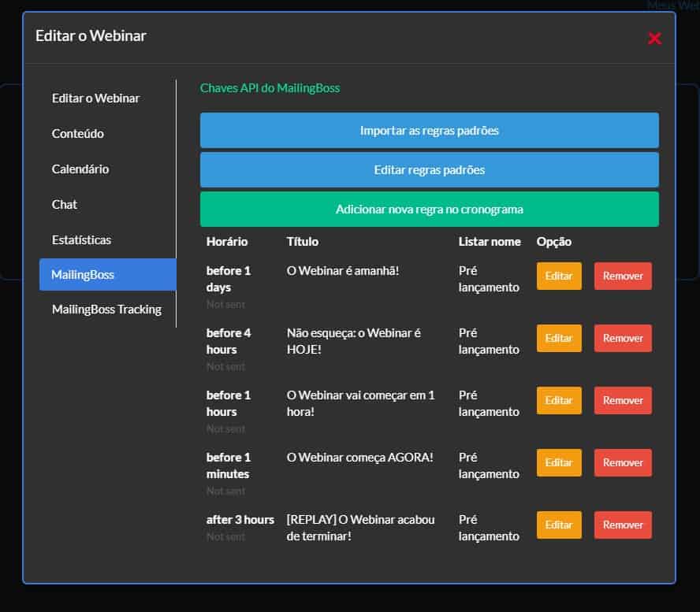Image resolution: width=700 pixels, height=612 pixels.
Task: Add new rule with Adicionar nova regra
Action: pos(429,210)
